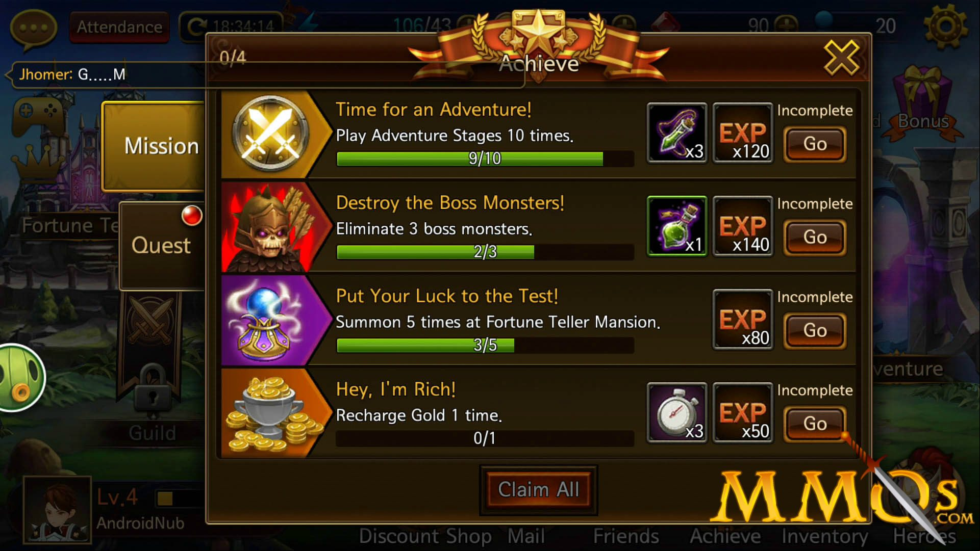This screenshot has height=551, width=980.
Task: Open the chat speech bubble icon
Action: point(33,29)
